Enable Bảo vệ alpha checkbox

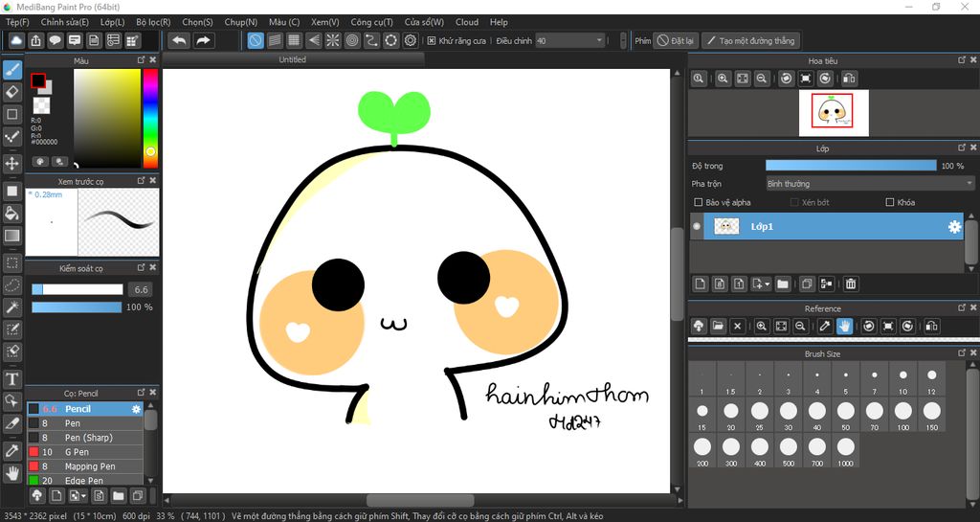point(699,202)
